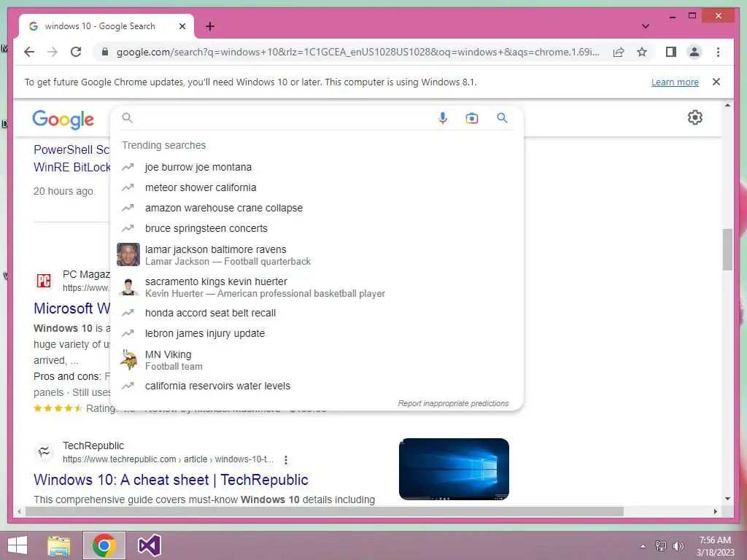The height and width of the screenshot is (560, 747).
Task: Open the Microsoft W PC Magazine result
Action: tap(71, 308)
